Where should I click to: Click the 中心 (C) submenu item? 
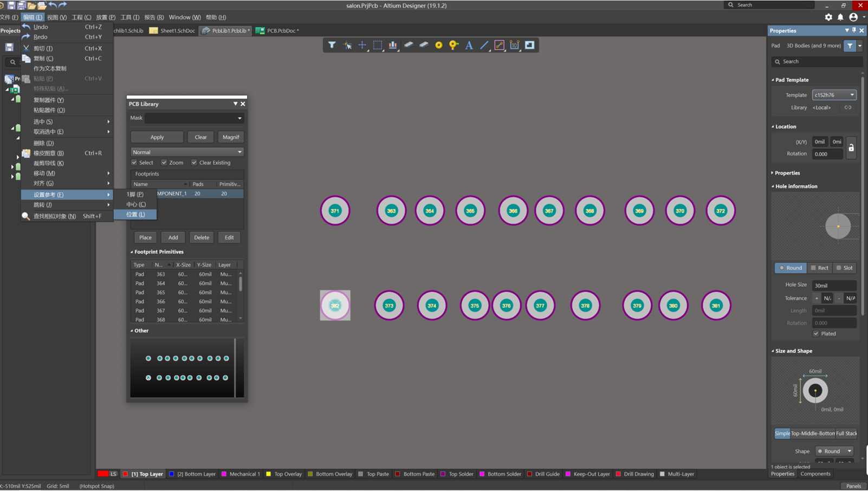pyautogui.click(x=136, y=204)
